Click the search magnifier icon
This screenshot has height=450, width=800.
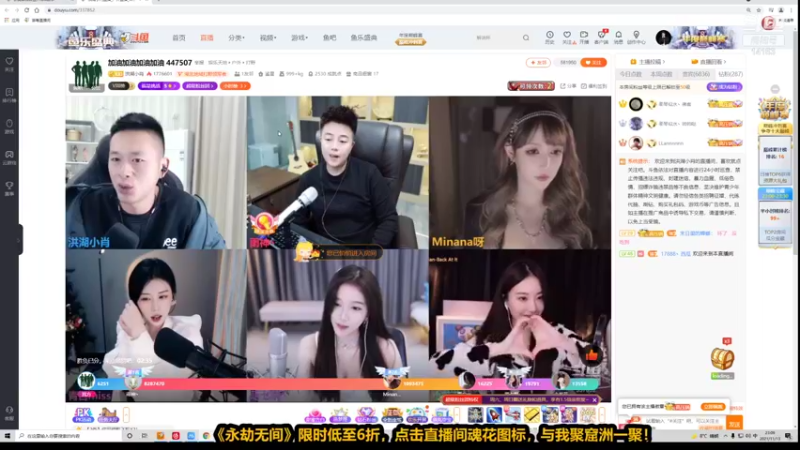(526, 38)
